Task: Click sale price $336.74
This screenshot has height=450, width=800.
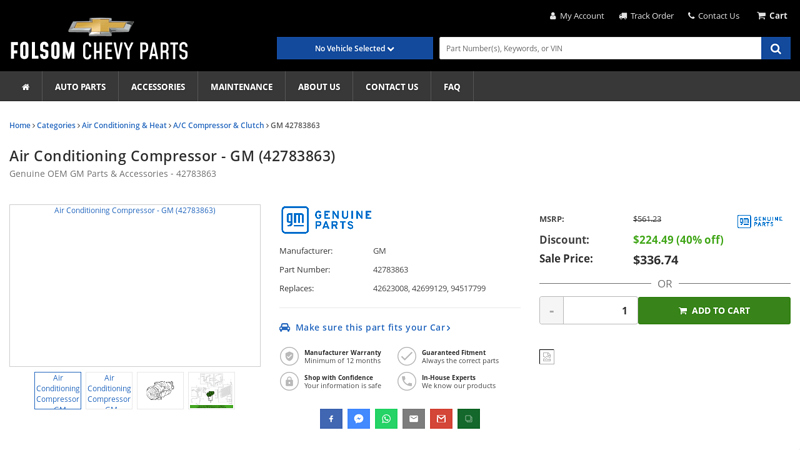Action: 656,260
